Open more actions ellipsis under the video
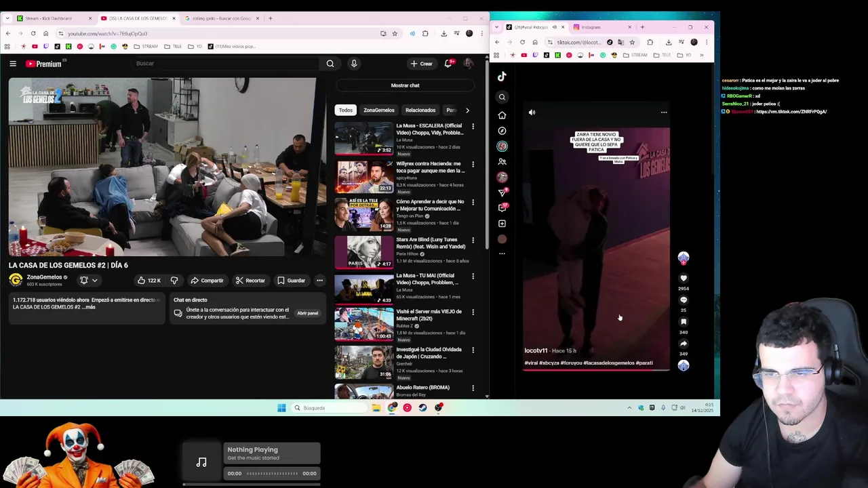 point(319,281)
